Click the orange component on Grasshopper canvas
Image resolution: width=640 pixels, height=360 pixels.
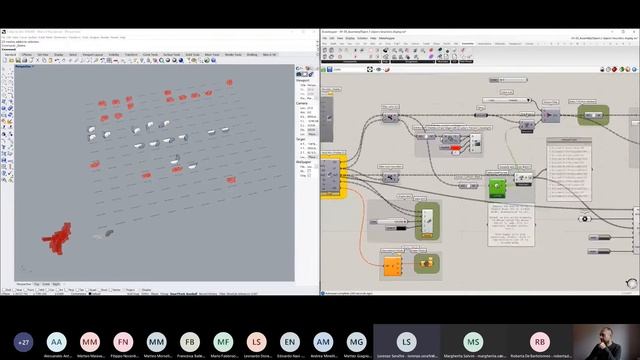pos(393,267)
